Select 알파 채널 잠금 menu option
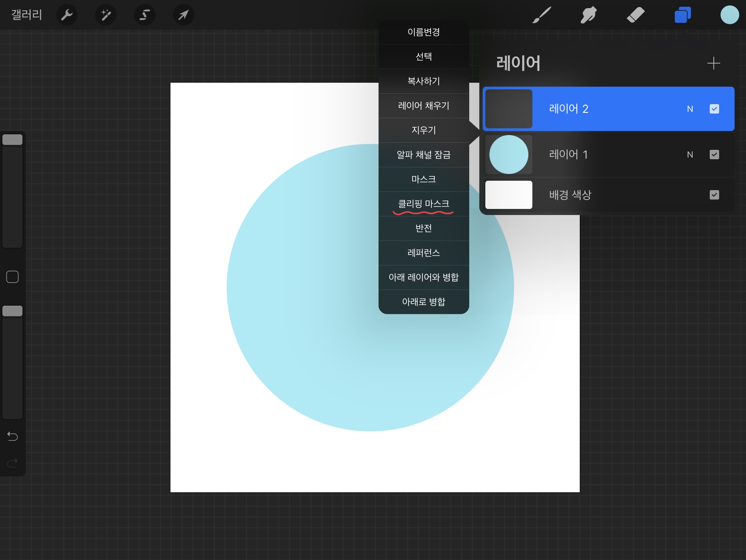This screenshot has height=560, width=746. [424, 155]
